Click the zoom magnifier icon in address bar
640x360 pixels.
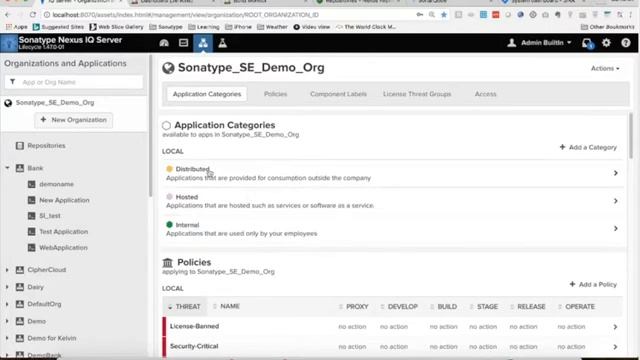432,15
